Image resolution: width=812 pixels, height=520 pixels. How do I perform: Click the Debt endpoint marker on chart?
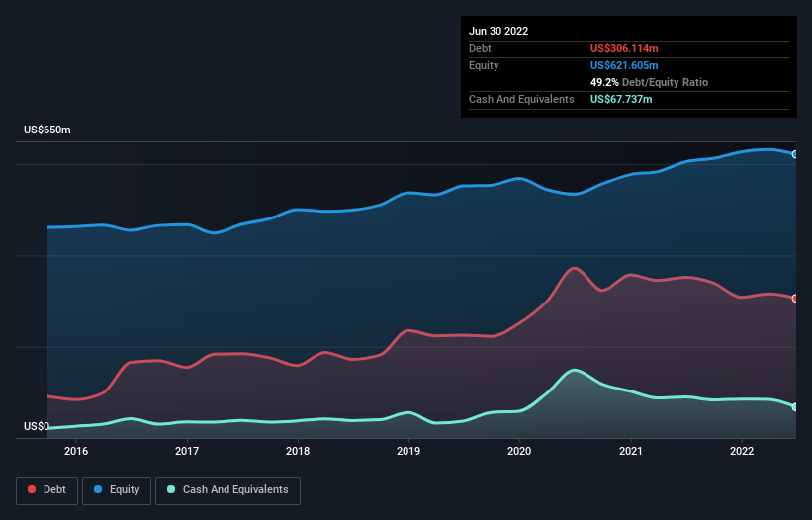click(x=795, y=298)
